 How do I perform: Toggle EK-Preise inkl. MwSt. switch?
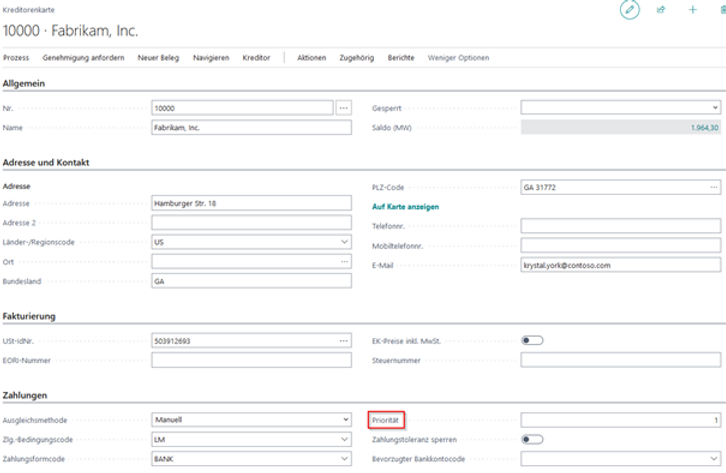[x=532, y=340]
